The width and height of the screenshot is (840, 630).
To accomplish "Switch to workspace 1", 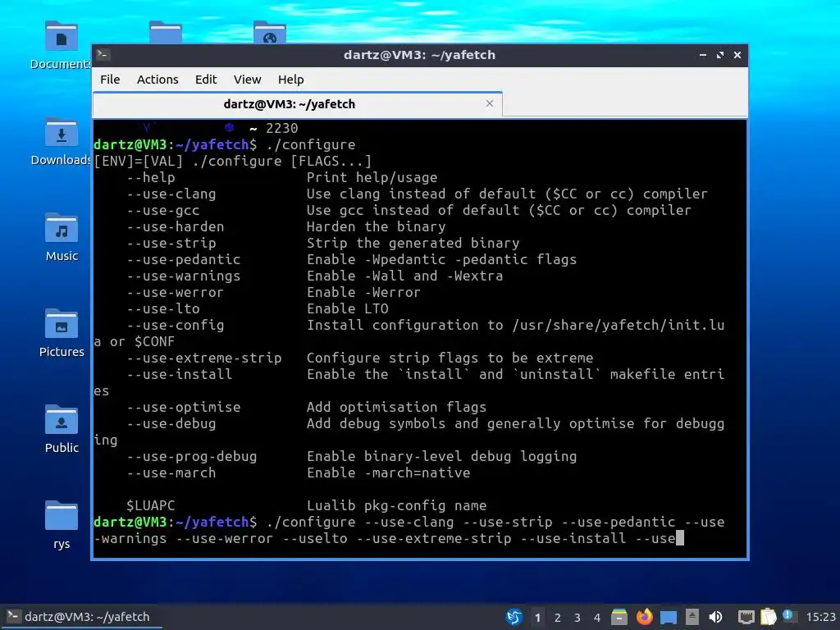I will point(538,617).
